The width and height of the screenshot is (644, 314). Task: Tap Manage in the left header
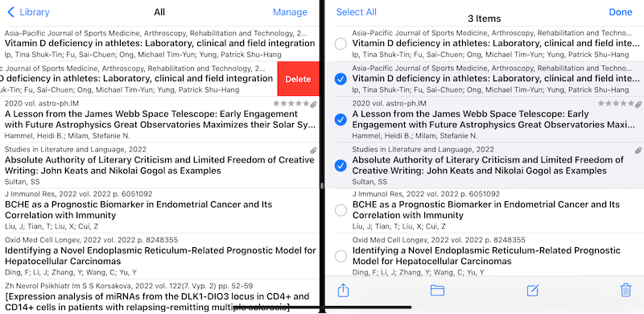(x=290, y=12)
